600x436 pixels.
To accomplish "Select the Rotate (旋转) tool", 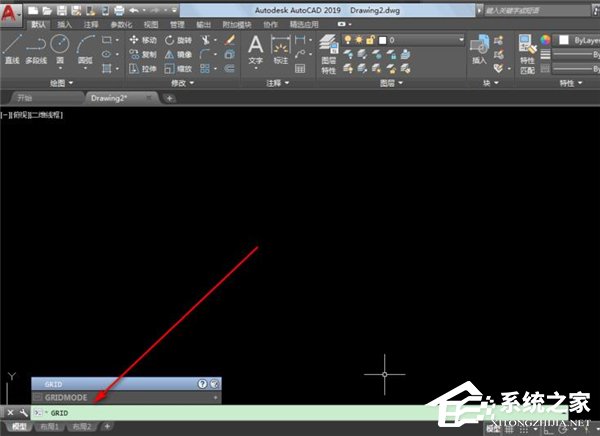I will click(178, 40).
